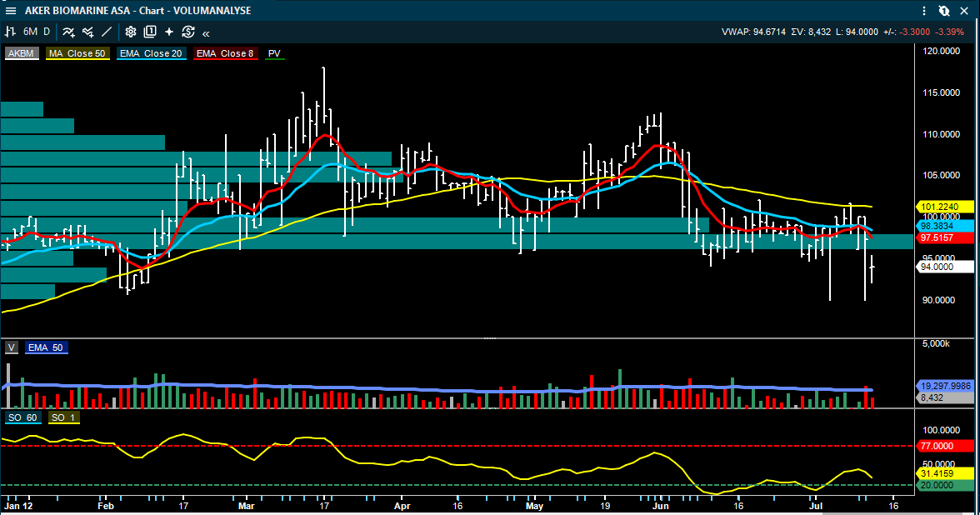
Task: Change the chart type with the bar-chart icon
Action: pyautogui.click(x=11, y=32)
